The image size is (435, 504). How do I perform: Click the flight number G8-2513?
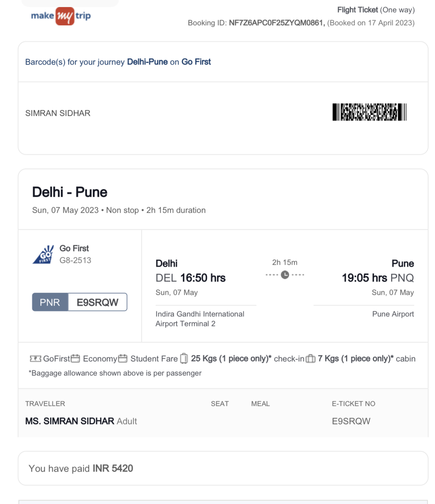(x=75, y=260)
